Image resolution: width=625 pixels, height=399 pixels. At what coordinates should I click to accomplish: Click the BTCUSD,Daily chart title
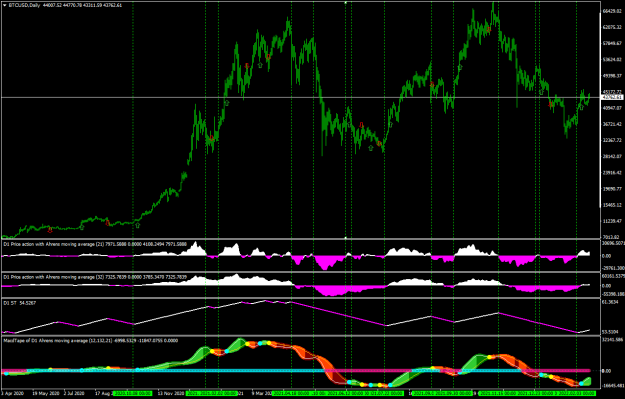(24, 5)
